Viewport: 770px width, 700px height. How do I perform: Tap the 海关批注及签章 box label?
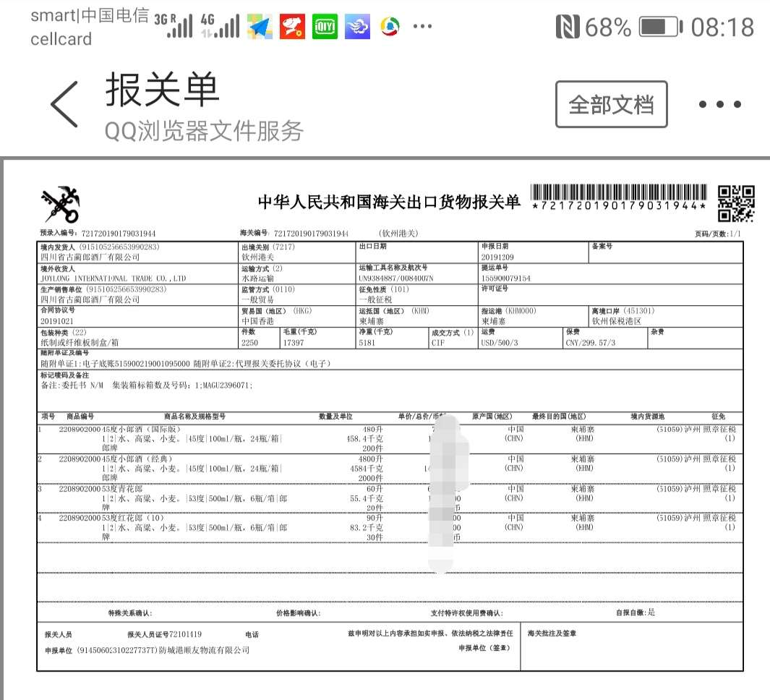pyautogui.click(x=552, y=633)
